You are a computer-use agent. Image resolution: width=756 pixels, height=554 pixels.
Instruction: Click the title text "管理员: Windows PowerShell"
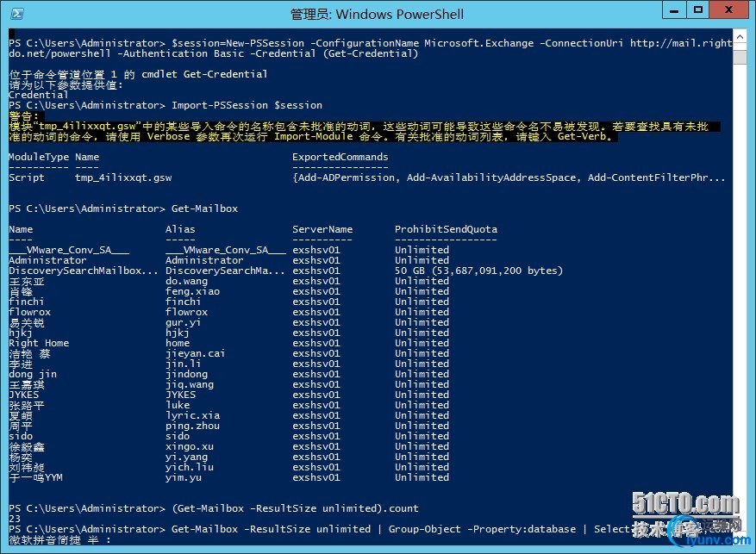(x=377, y=14)
